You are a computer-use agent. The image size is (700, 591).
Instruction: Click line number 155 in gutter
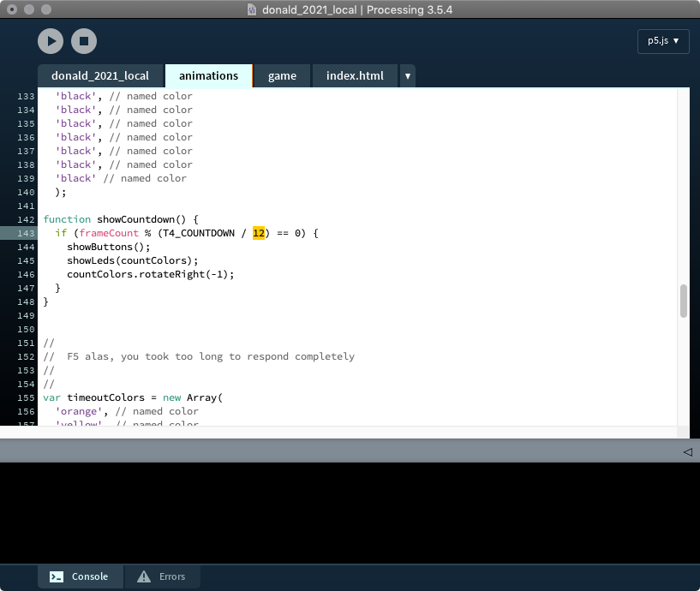tap(26, 397)
